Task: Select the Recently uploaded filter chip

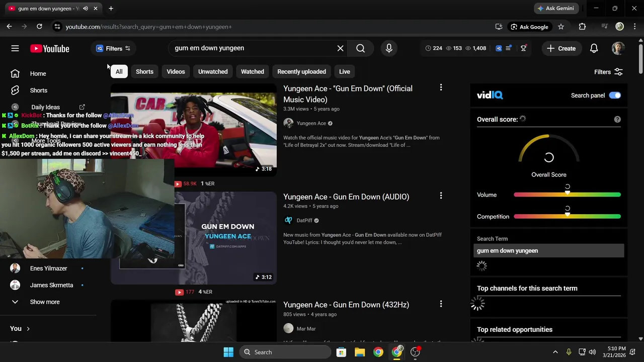Action: [302, 71]
